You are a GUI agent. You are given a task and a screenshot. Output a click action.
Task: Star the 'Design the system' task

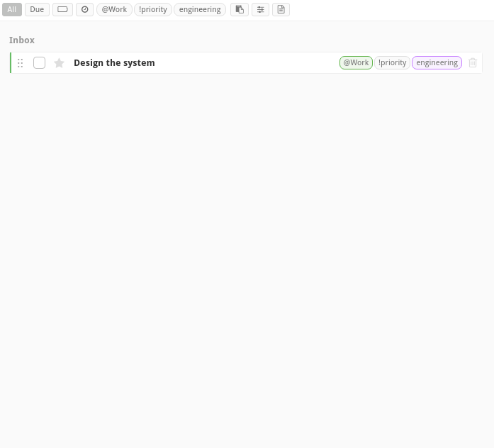tap(60, 63)
